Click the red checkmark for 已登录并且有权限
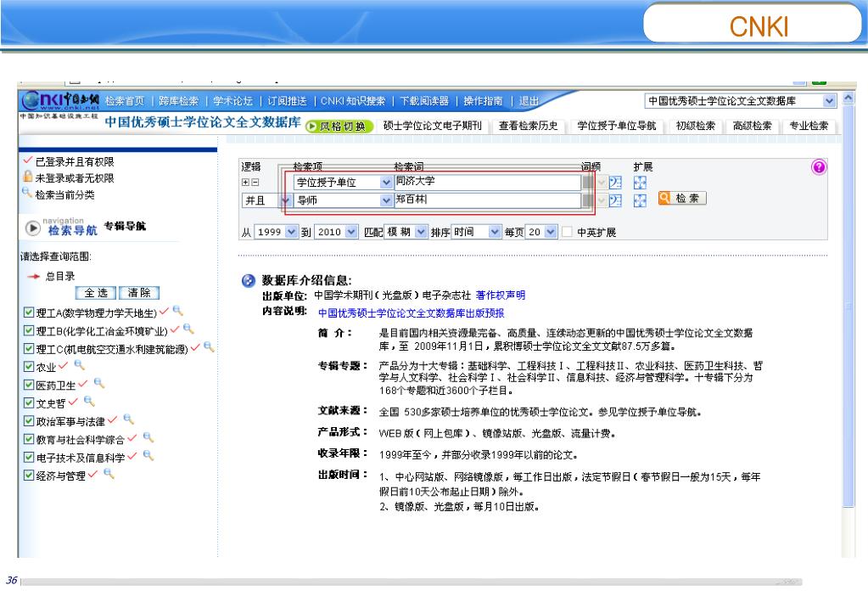Image resolution: width=868 pixels, height=591 pixels. (x=28, y=160)
